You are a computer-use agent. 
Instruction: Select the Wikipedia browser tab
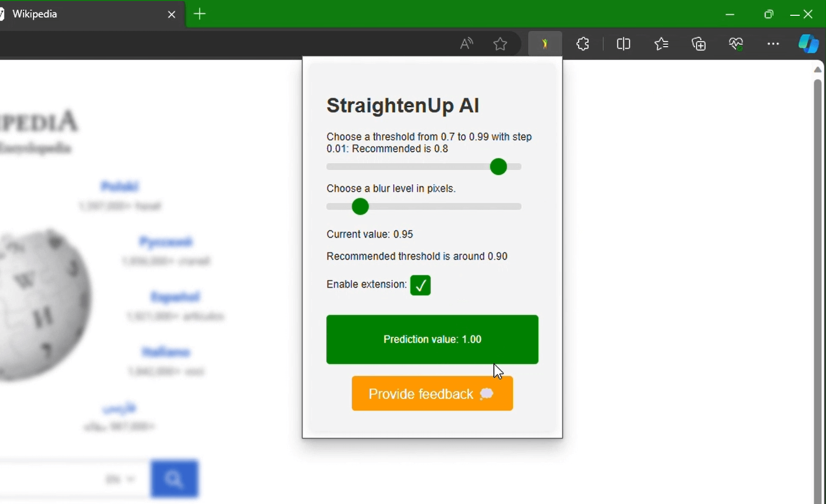(81, 14)
